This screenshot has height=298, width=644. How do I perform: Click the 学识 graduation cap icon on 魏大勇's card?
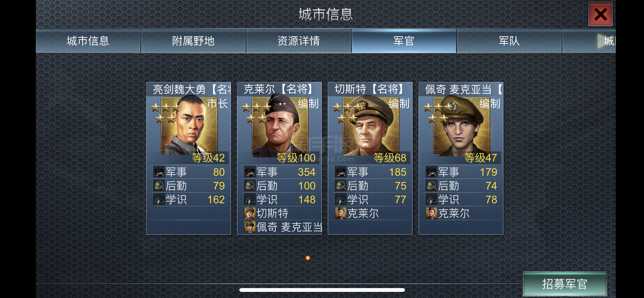click(x=159, y=199)
